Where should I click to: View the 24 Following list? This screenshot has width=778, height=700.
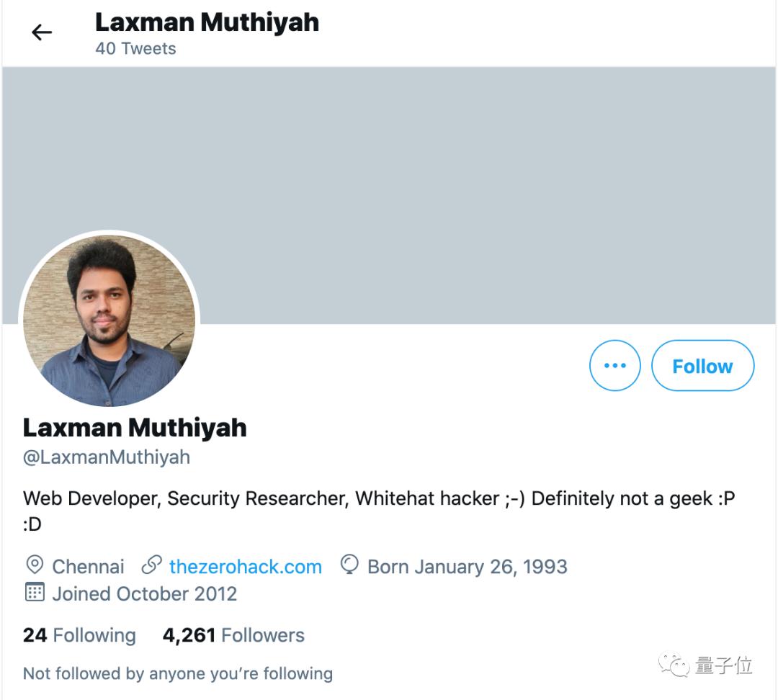(x=79, y=635)
